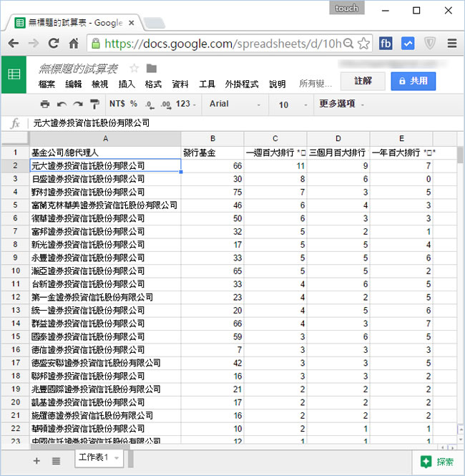Add a new sheet with plus

pyautogui.click(x=36, y=460)
